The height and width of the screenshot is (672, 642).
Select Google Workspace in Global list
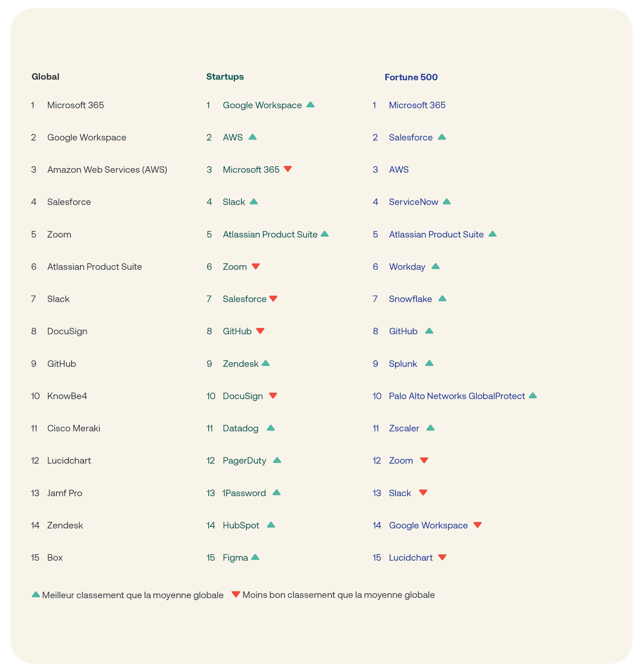(87, 137)
